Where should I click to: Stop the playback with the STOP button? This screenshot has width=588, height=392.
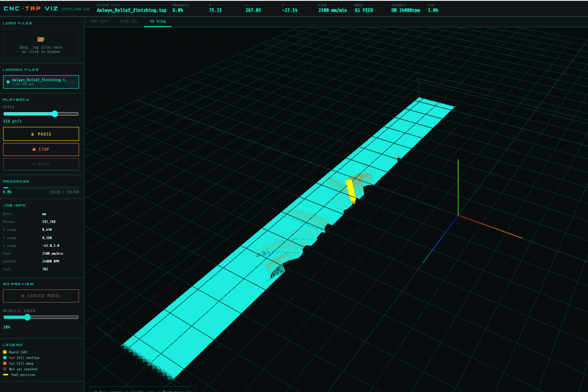[41, 149]
